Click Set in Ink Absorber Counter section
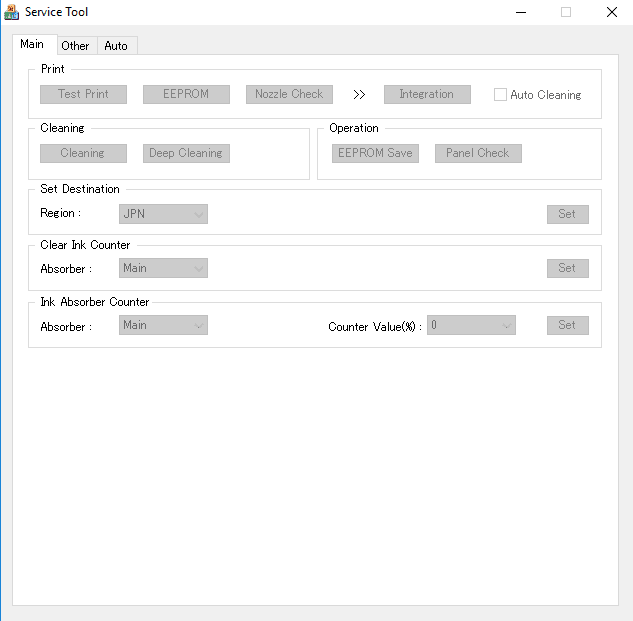The image size is (633, 621). [x=568, y=325]
